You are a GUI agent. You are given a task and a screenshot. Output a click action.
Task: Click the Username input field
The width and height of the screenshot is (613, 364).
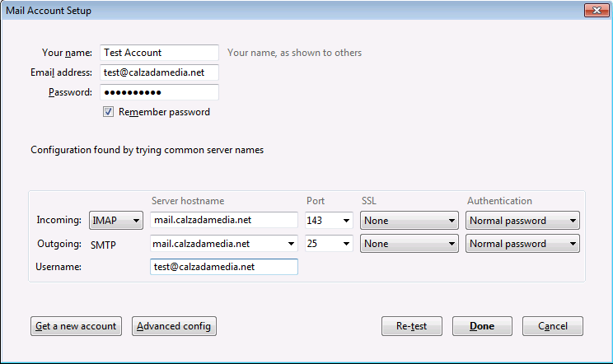tap(223, 267)
